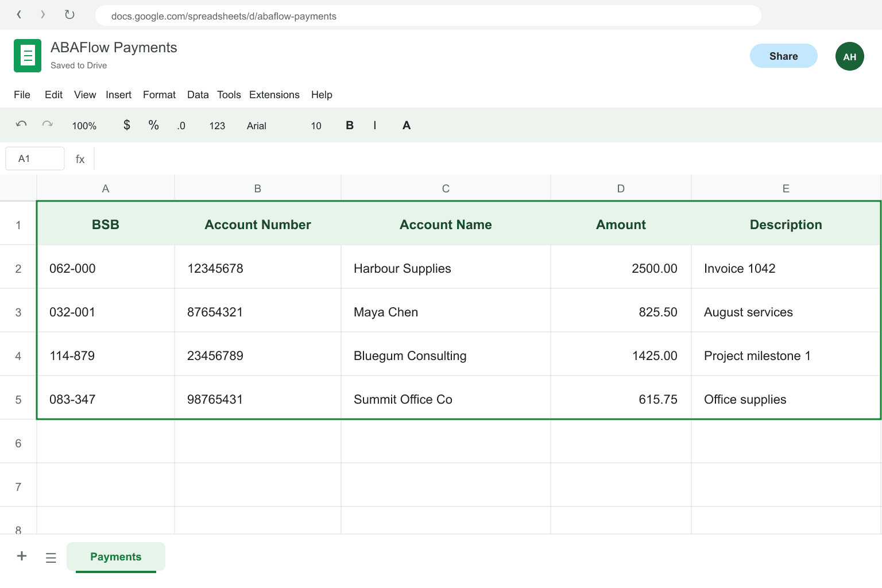
Task: Open the AH account avatar
Action: pyautogui.click(x=850, y=56)
